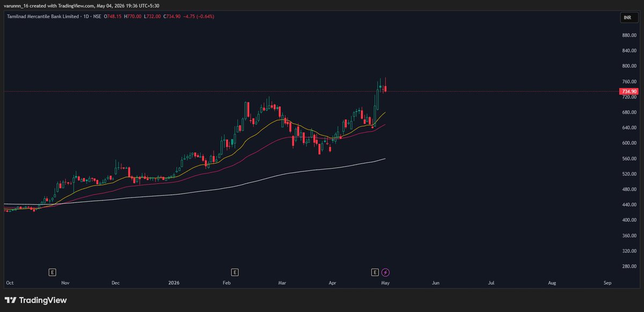This screenshot has height=312, width=644.
Task: Click the Mar label on time axis
Action: point(282,283)
